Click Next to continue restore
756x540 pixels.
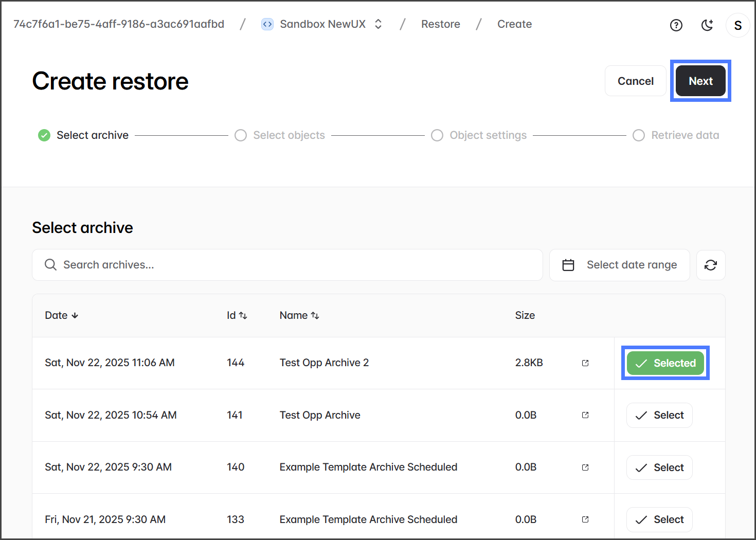(700, 81)
